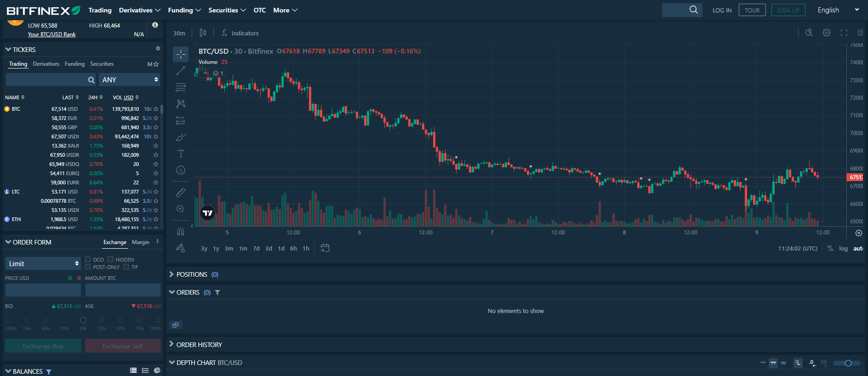
Task: Open Order Form options menu dots
Action: click(x=157, y=241)
